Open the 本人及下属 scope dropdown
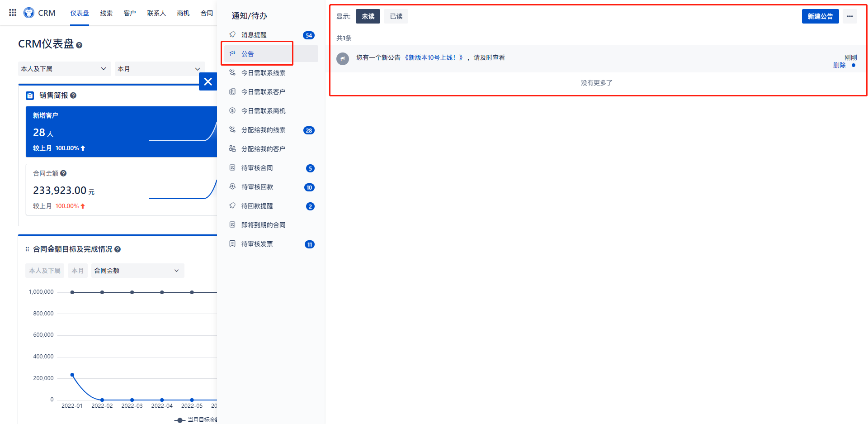 pyautogui.click(x=64, y=69)
